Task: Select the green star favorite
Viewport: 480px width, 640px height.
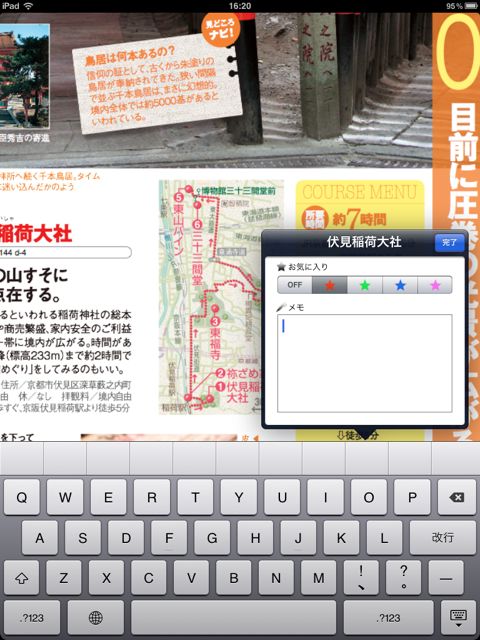Action: 365,285
